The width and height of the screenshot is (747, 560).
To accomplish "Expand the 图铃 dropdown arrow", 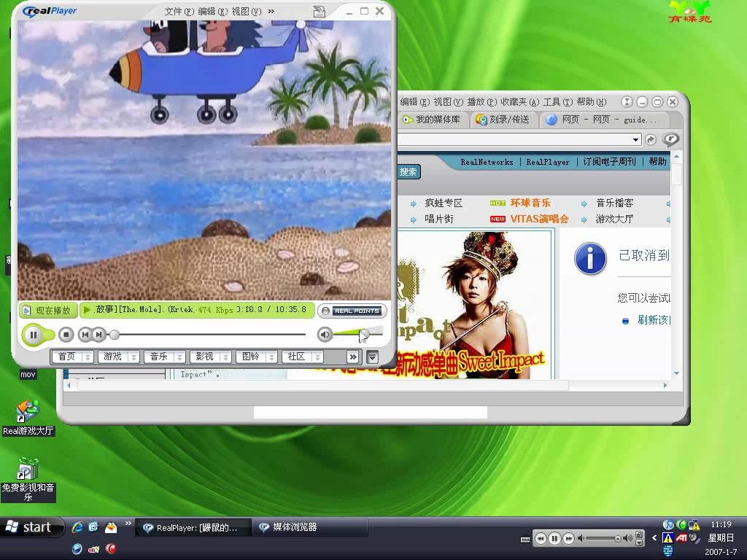I will point(271,357).
